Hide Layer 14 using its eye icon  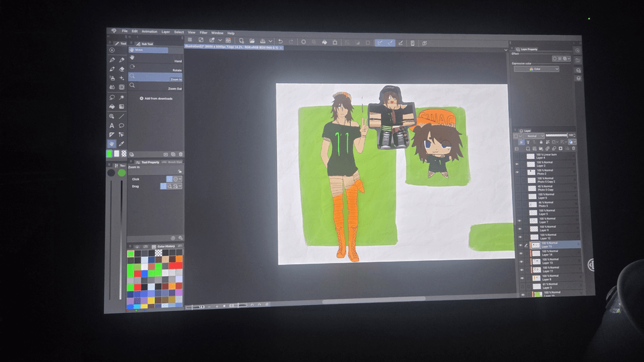[x=520, y=253]
